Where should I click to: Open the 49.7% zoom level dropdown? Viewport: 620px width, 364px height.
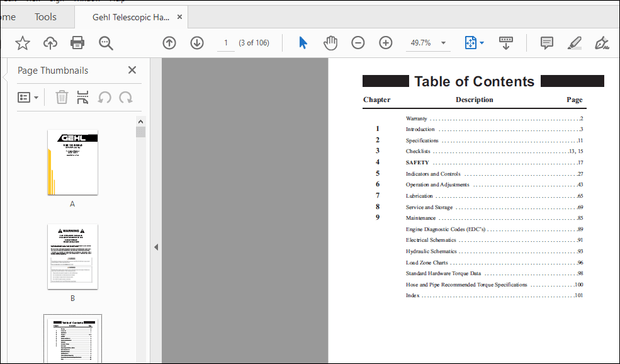click(443, 43)
